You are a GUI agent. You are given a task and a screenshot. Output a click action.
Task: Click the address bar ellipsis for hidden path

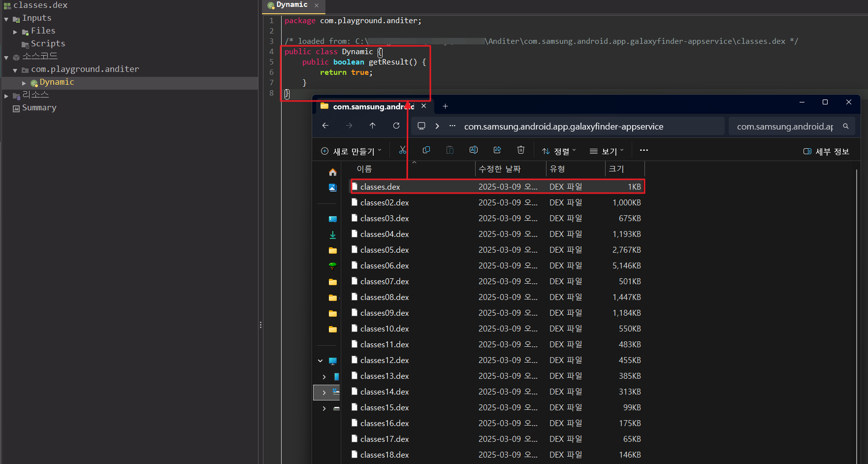pos(452,126)
